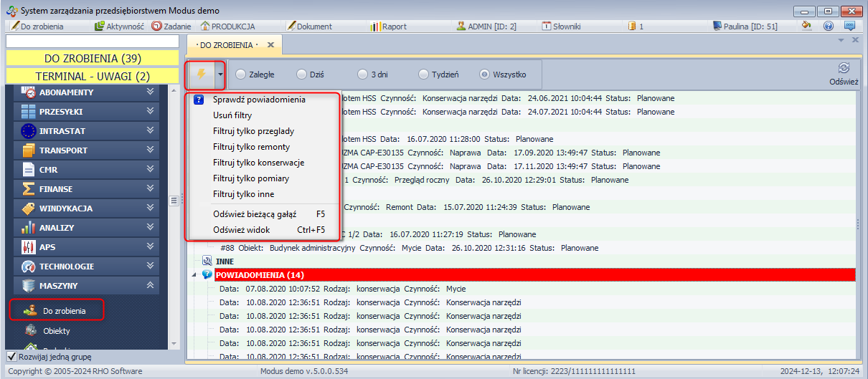Image resolution: width=868 pixels, height=379 pixels.
Task: Select the Zaległe radio filter
Action: pyautogui.click(x=240, y=74)
